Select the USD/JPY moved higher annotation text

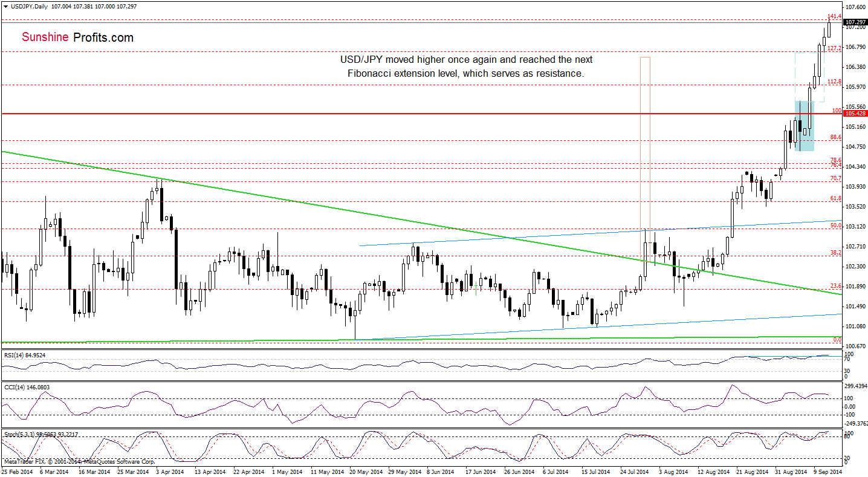click(x=466, y=67)
